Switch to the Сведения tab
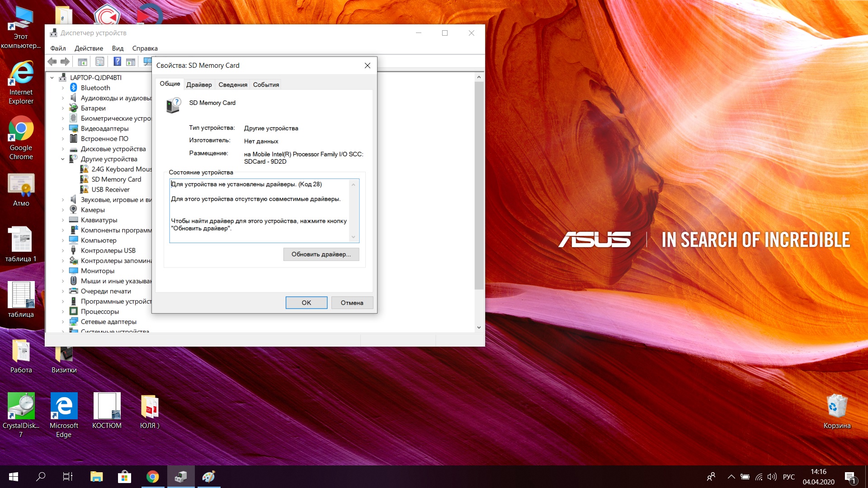The width and height of the screenshot is (868, 488). (233, 84)
